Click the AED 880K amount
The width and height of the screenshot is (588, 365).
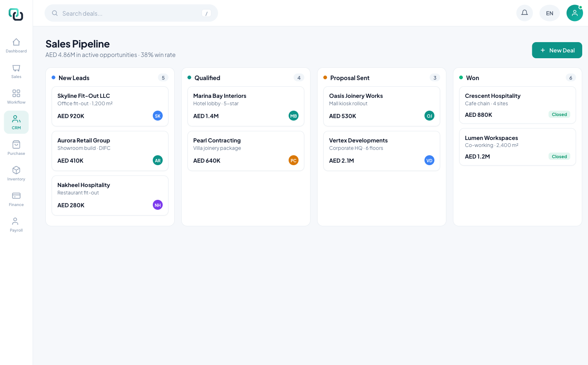point(479,115)
